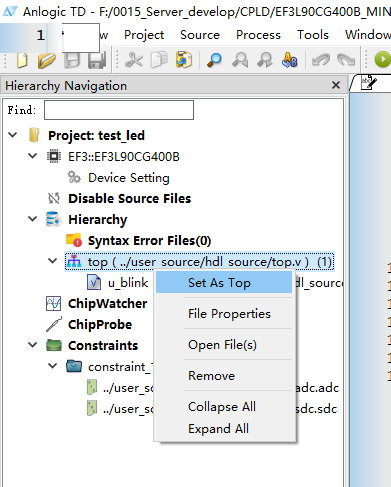Select the top.v hierarchy row
Viewport: 391px width, 487px height.
(199, 262)
